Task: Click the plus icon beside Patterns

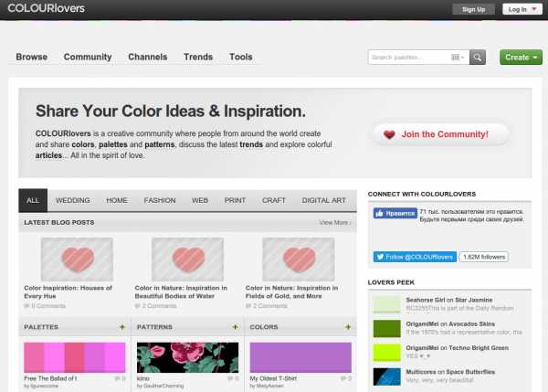Action: pyautogui.click(x=233, y=326)
